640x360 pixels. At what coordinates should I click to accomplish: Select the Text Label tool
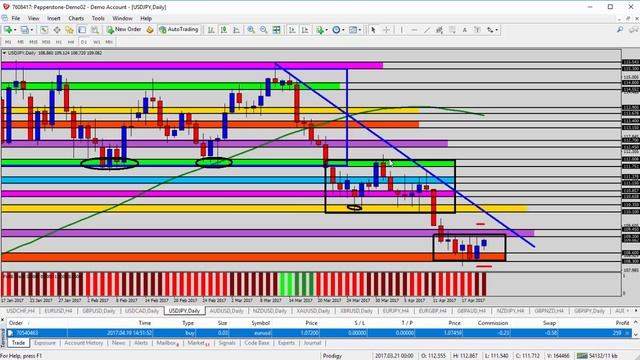(x=477, y=30)
